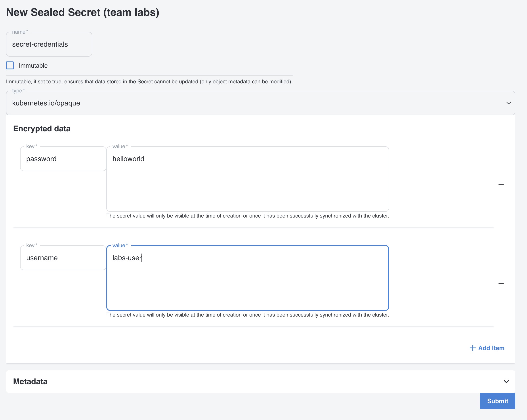Toggle the Immutable checkbox
Screen dimensions: 527x420
point(10,65)
